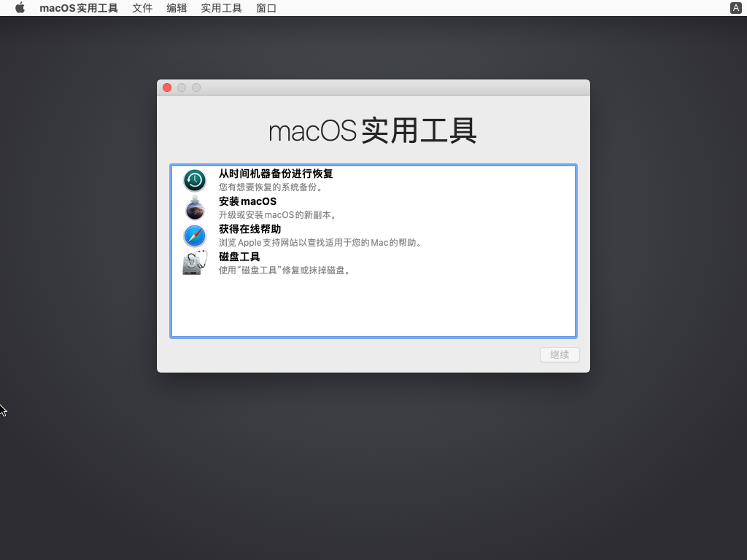Open the 实用工具 menu

(x=221, y=8)
